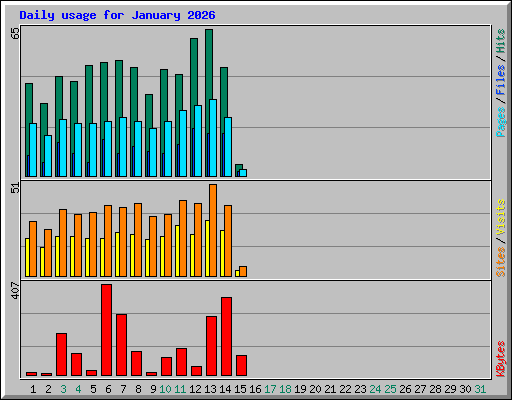
Task: Click day label '13' on the x-axis
Action: coord(210,389)
